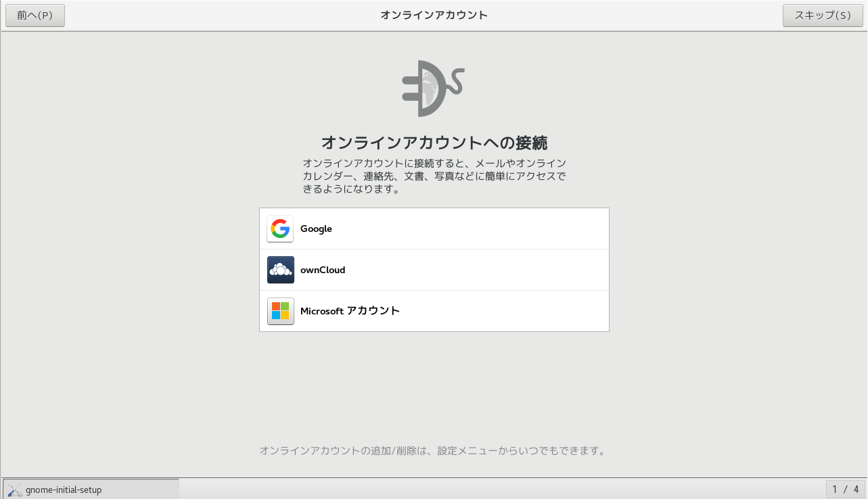Image resolution: width=868 pixels, height=499 pixels.
Task: Click the 1 / 4 workspace indicator
Action: 845,489
